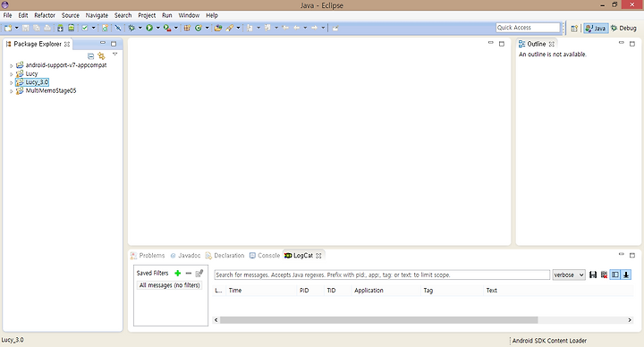Expand the Lucy_3.0 project node
This screenshot has height=347, width=644.
12,82
